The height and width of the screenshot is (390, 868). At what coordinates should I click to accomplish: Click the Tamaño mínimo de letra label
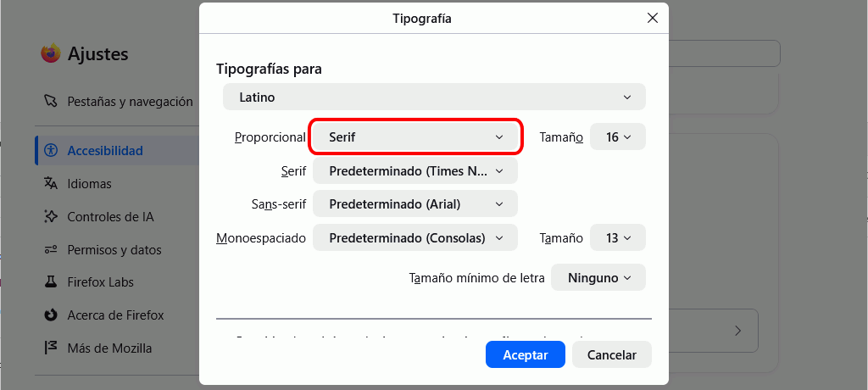point(477,277)
